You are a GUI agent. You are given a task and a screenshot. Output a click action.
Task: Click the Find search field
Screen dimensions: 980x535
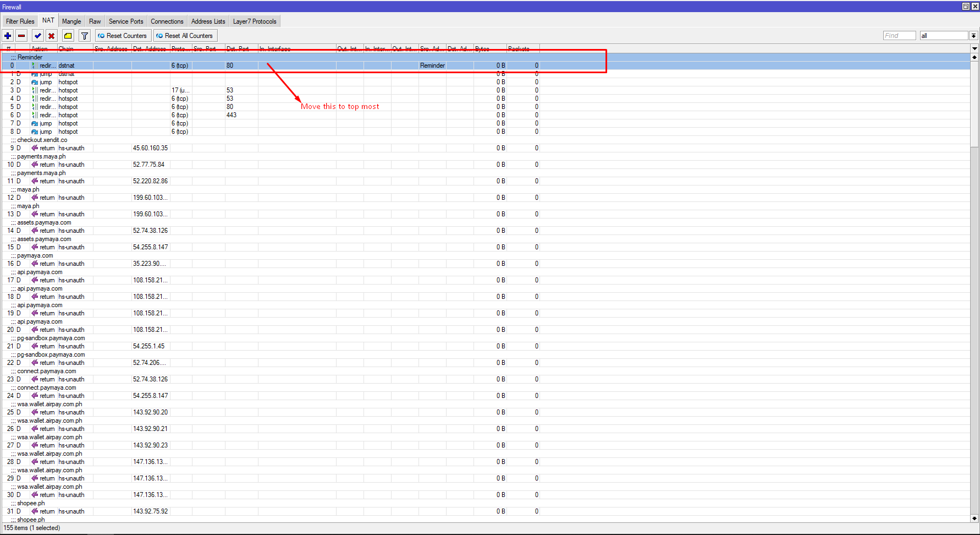pos(899,36)
